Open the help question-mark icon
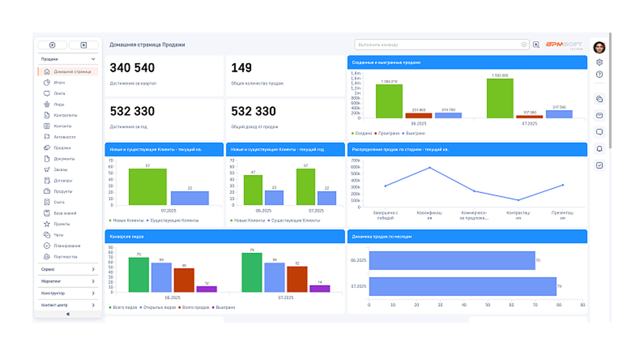644x355 pixels. (599, 75)
